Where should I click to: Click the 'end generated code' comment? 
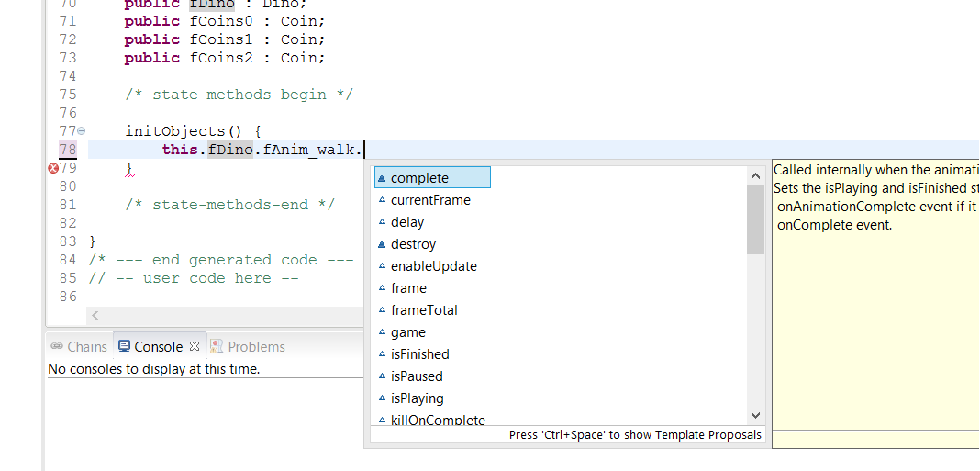coord(221,260)
